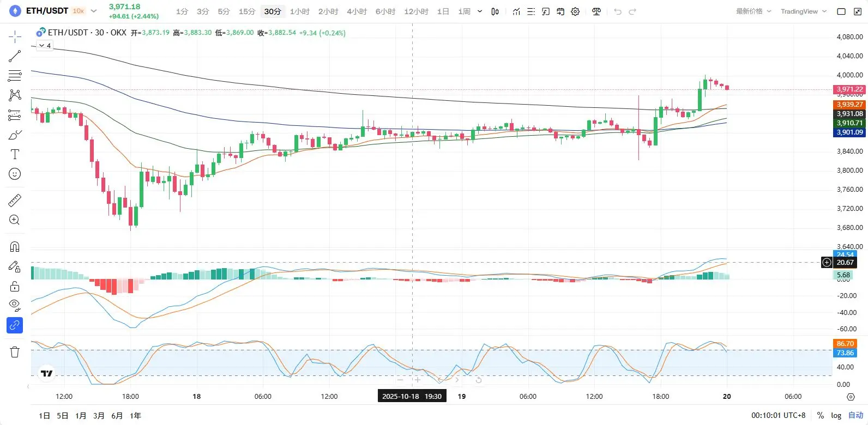Switch to the 1周 timeframe

click(x=464, y=11)
